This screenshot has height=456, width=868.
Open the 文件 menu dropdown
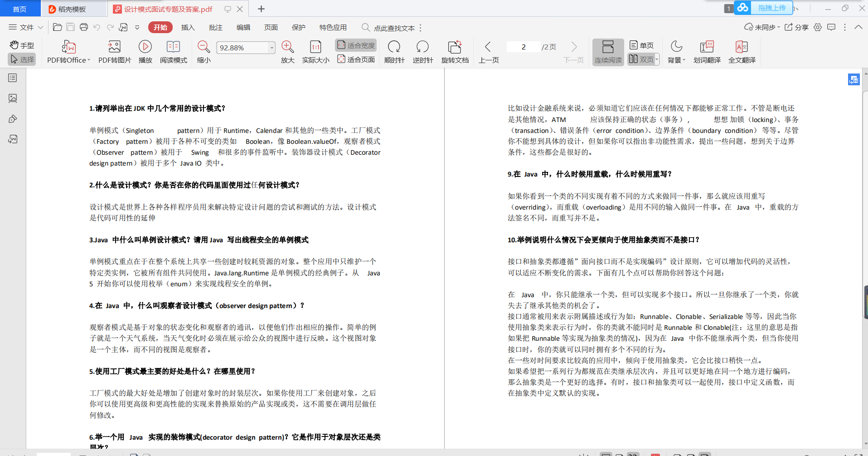(x=26, y=27)
